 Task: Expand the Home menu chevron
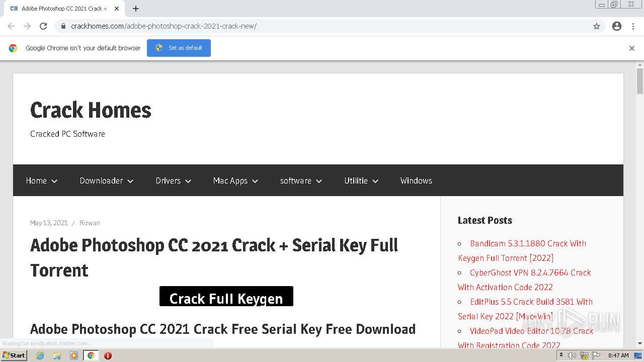click(x=54, y=181)
